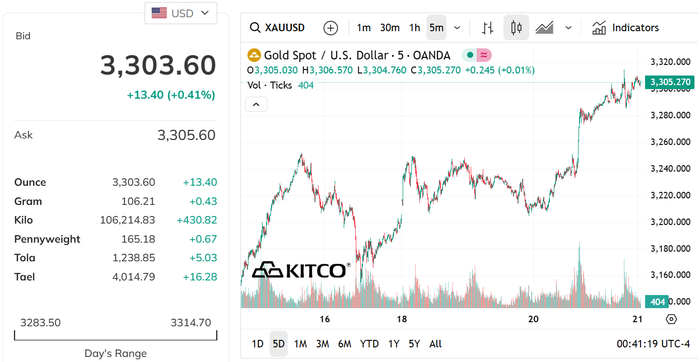The width and height of the screenshot is (700, 362).
Task: Select the 30m interval
Action: tap(390, 28)
